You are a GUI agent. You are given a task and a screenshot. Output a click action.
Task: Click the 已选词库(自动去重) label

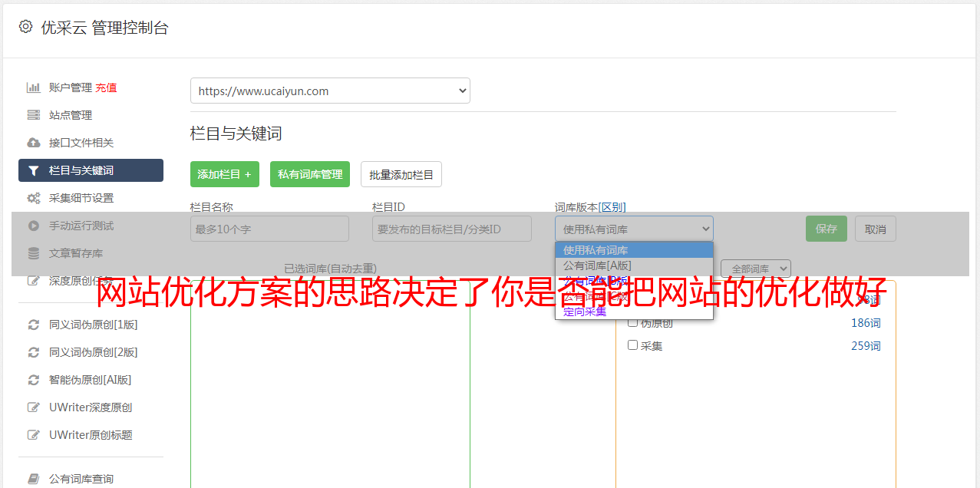tap(330, 269)
